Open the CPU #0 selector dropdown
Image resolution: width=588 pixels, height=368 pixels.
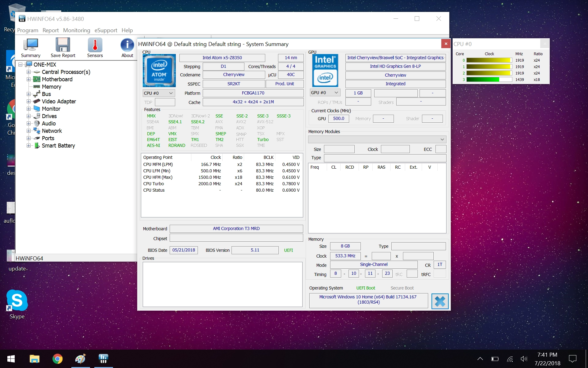(x=159, y=93)
